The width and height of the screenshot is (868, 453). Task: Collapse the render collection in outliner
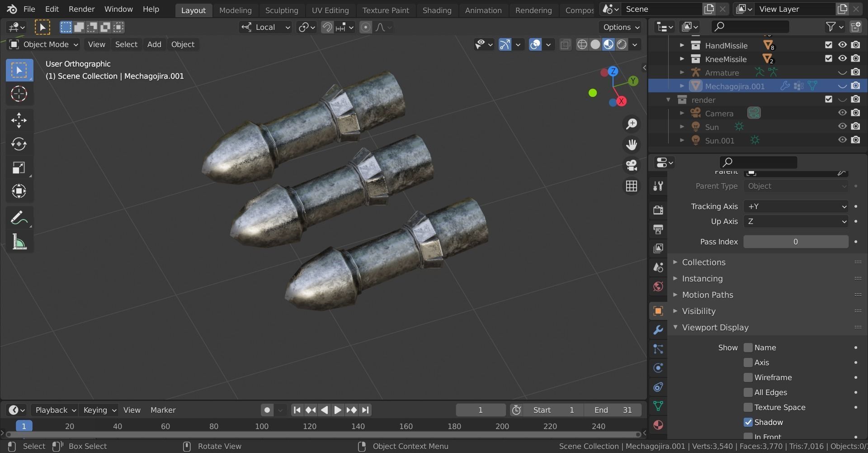[x=668, y=100]
